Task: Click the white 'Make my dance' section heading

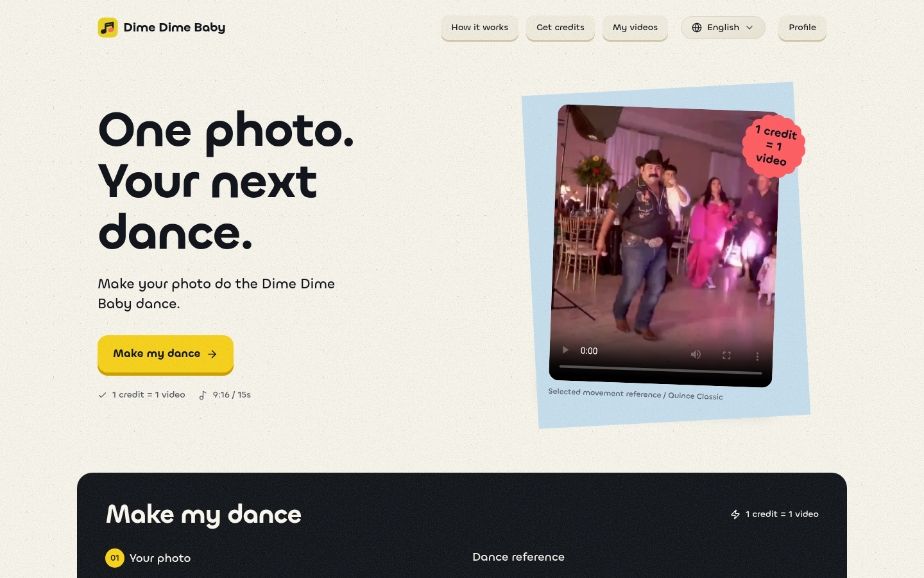Action: [203, 514]
